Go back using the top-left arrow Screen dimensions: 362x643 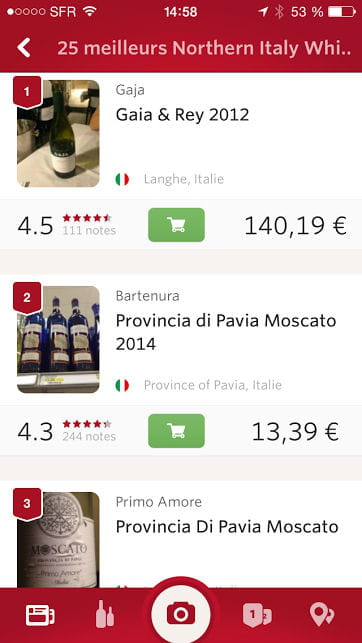coord(24,48)
